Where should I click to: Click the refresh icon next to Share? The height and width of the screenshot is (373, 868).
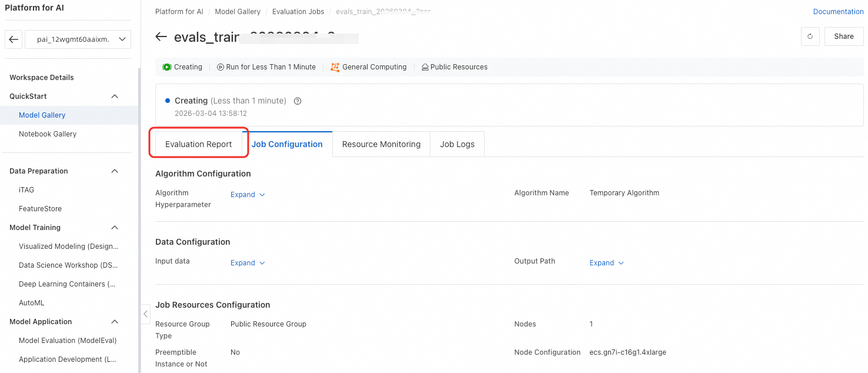(810, 36)
